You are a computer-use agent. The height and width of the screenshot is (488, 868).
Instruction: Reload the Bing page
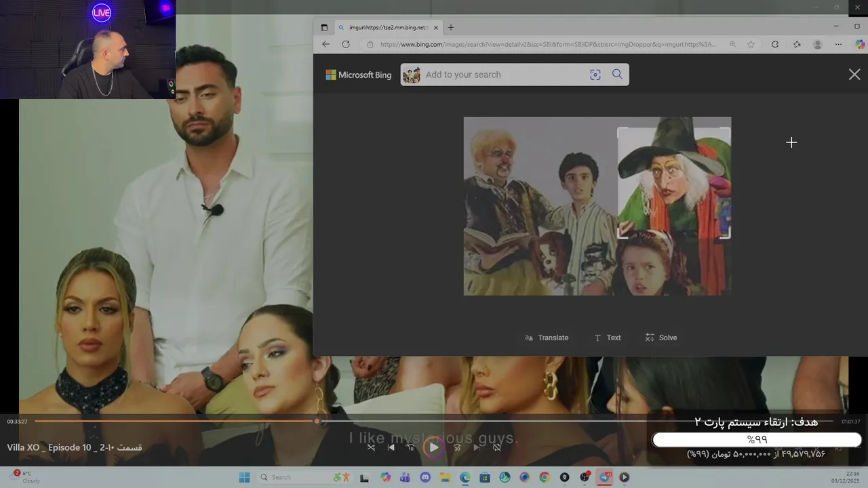click(x=346, y=44)
